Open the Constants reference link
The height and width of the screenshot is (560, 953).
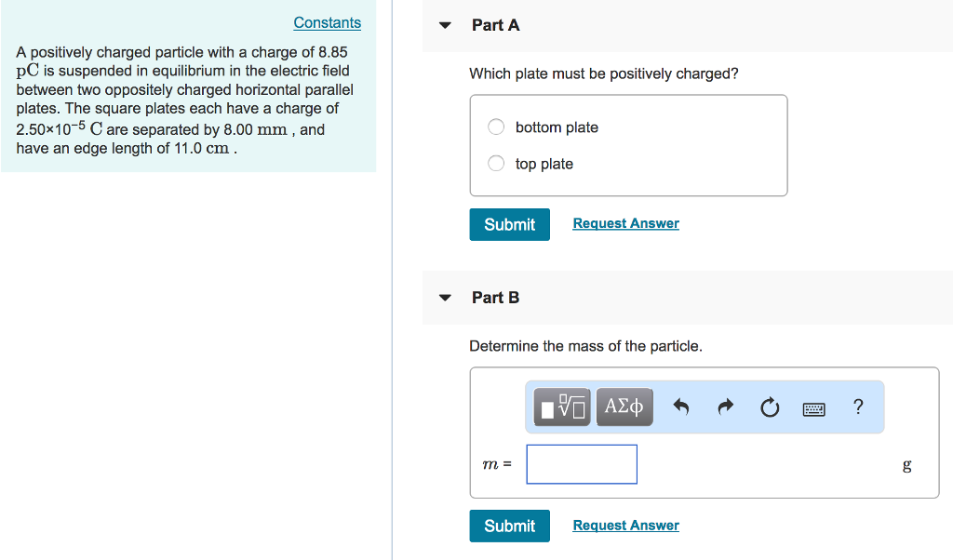click(x=327, y=21)
